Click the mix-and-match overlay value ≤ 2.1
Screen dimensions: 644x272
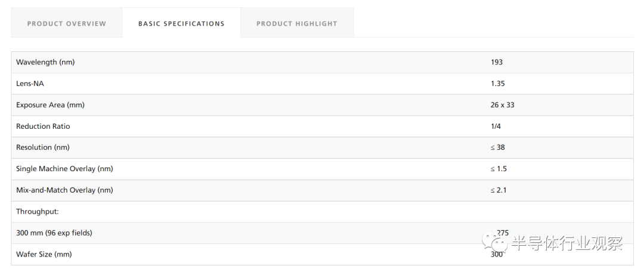[499, 190]
